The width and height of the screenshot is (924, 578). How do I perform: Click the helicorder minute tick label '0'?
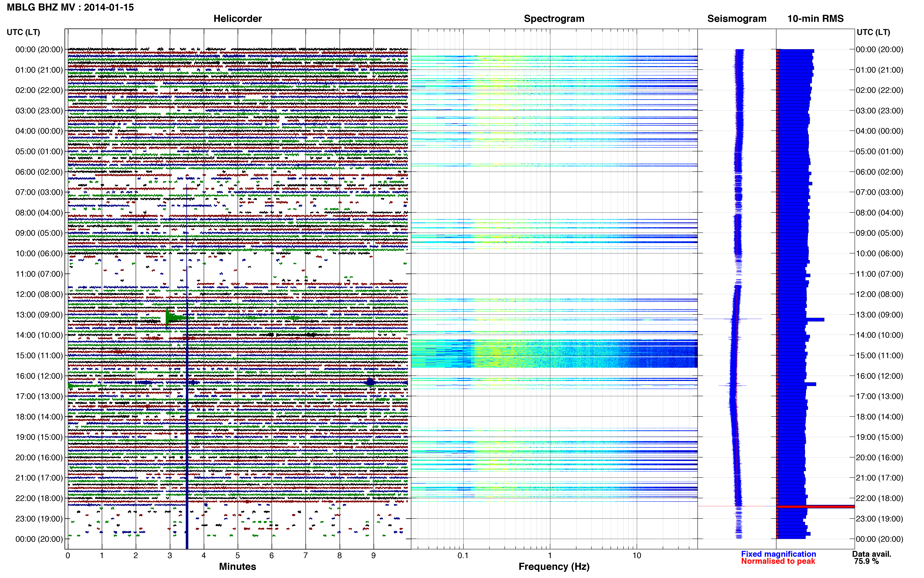[x=68, y=555]
